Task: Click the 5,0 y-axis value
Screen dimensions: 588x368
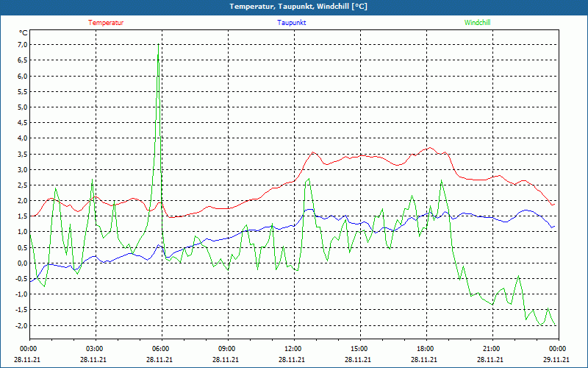Action: coord(23,107)
